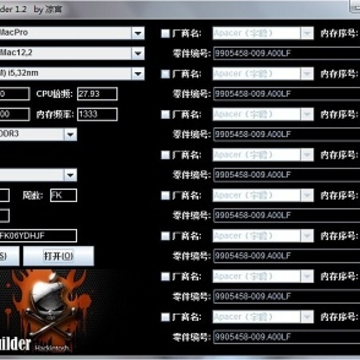Click the 零件编号 field in the first memory row
The height and width of the screenshot is (360, 360).
pos(287,54)
